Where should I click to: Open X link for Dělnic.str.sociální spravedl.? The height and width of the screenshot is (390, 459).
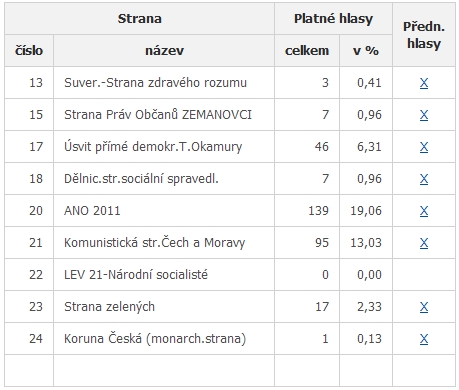tap(424, 179)
